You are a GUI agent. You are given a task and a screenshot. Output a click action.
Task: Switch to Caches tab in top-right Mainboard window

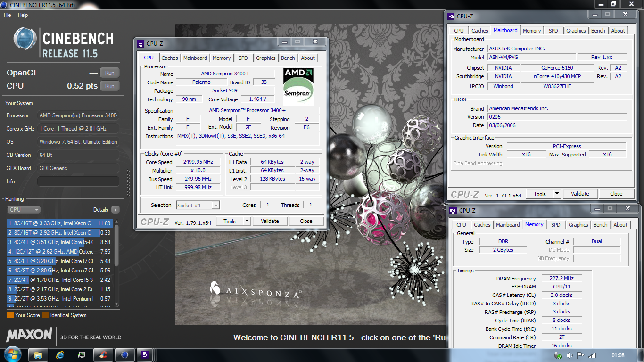[480, 31]
